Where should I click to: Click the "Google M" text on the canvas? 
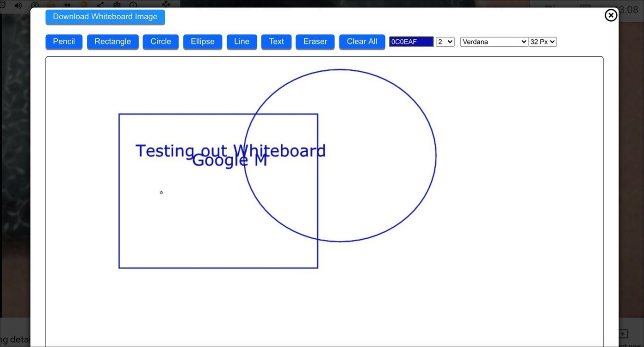coord(229,161)
